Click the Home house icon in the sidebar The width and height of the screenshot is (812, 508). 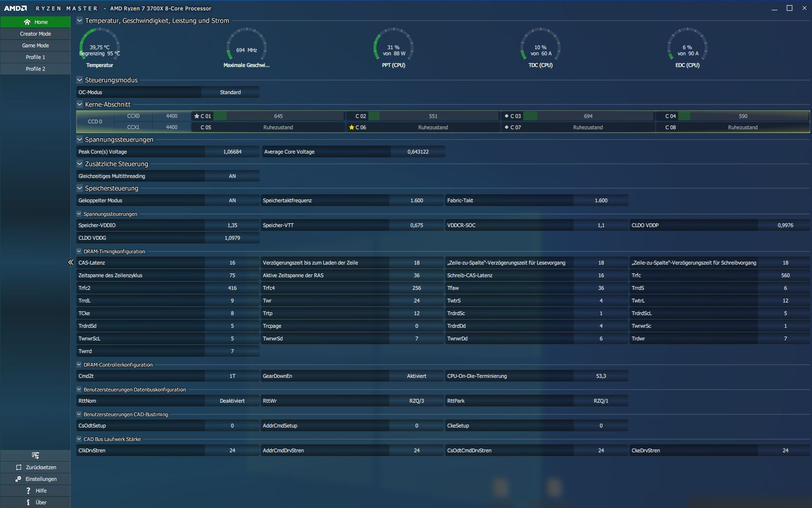point(27,22)
